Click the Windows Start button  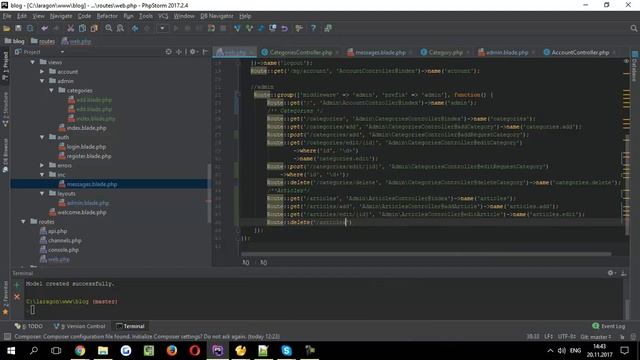pyautogui.click(x=11, y=351)
